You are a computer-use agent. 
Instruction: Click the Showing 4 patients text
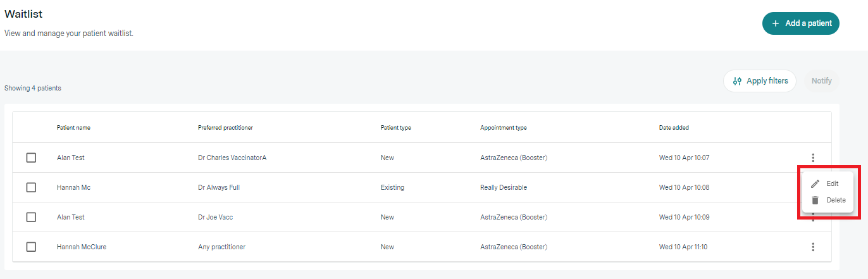click(33, 88)
